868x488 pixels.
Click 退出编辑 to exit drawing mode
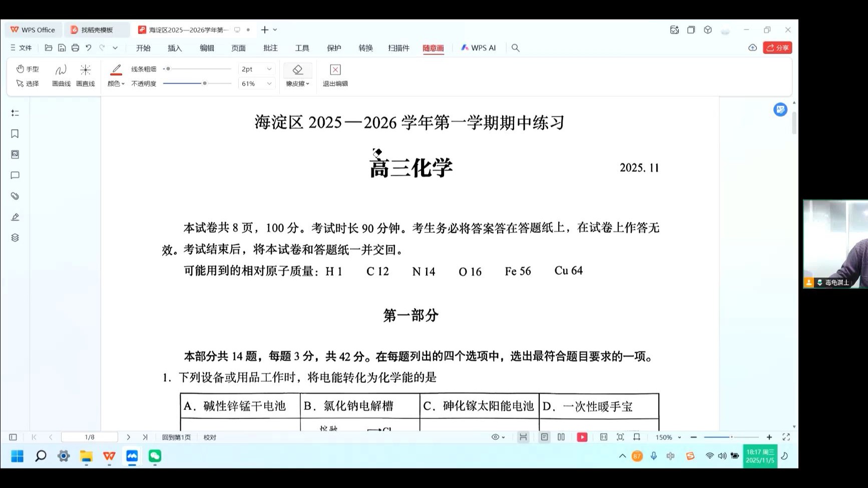coord(335,76)
